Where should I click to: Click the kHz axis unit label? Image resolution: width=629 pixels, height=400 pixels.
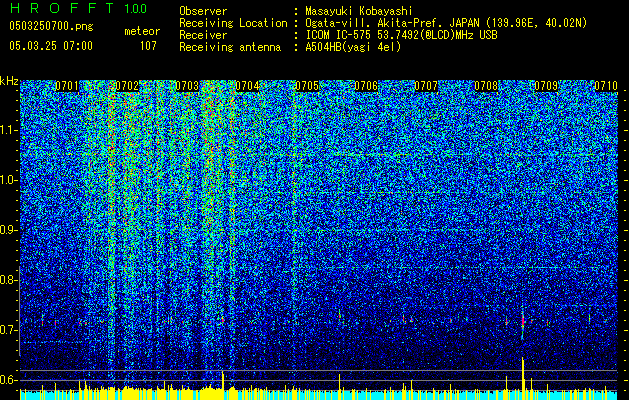(9, 82)
